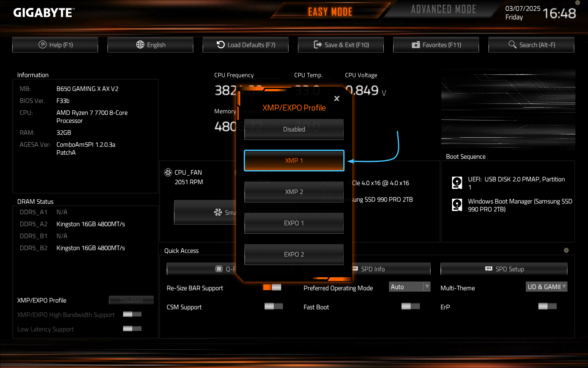Toggle Re-Size BAR Support switch
This screenshot has height=368, width=588.
point(272,287)
